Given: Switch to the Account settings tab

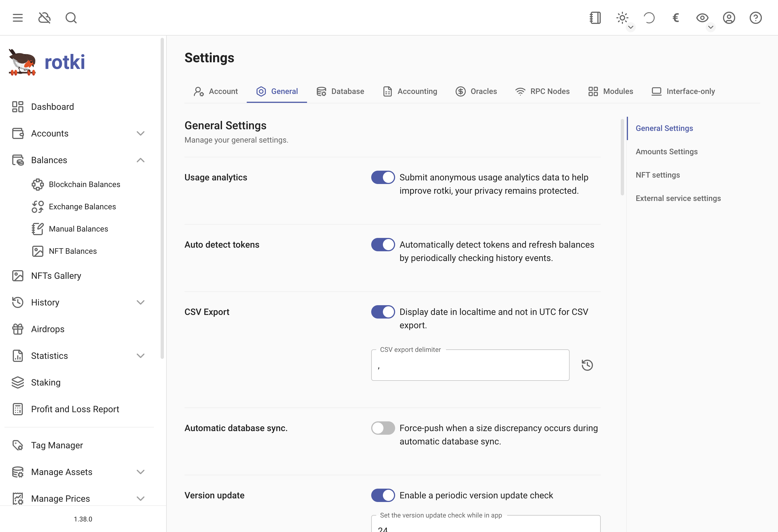Looking at the screenshot, I should pos(216,91).
